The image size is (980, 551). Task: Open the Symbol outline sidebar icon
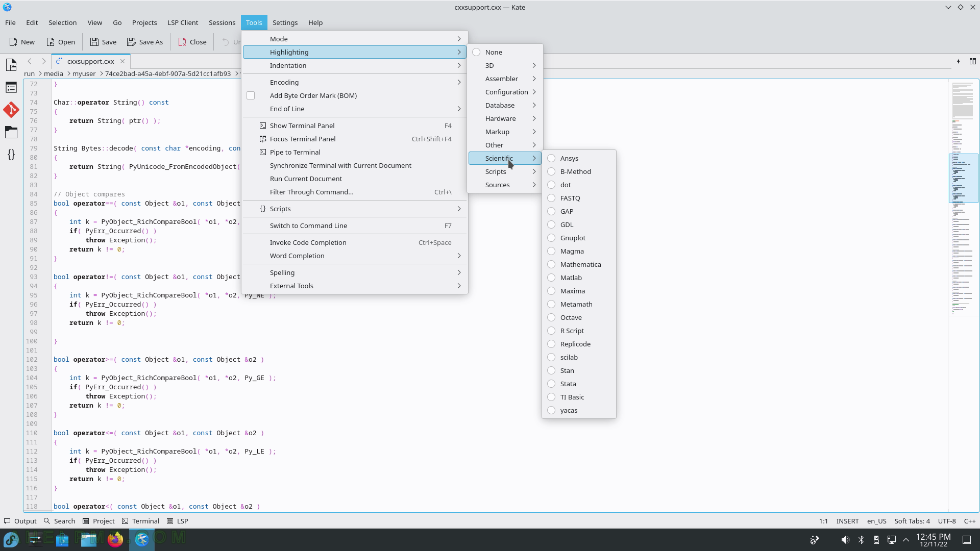point(11,88)
